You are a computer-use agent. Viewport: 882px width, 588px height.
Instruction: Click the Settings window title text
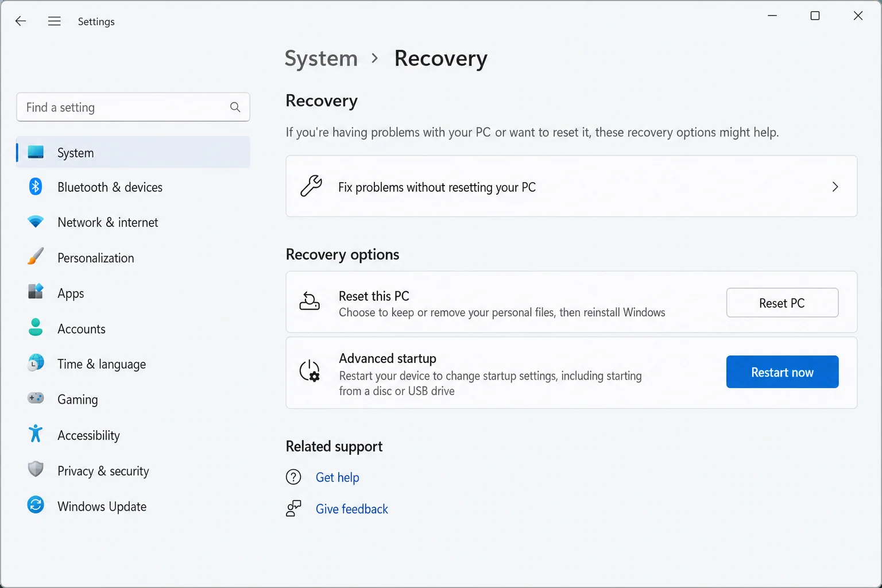tap(96, 21)
